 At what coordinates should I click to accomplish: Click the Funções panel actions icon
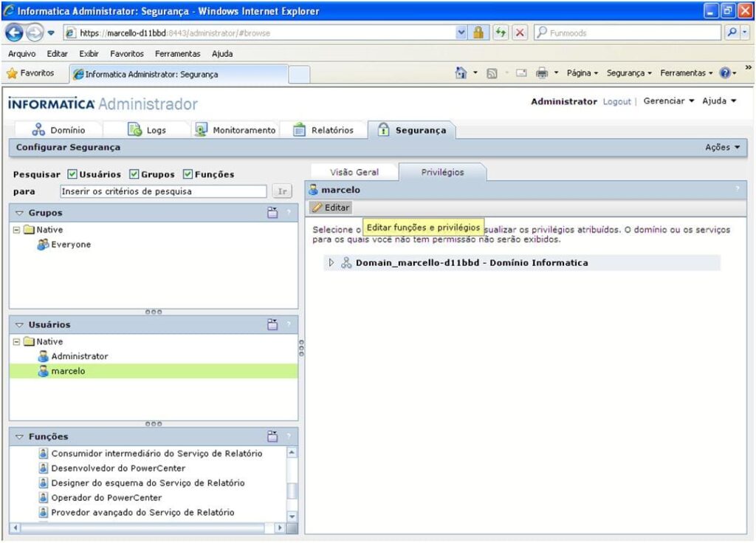tap(272, 437)
